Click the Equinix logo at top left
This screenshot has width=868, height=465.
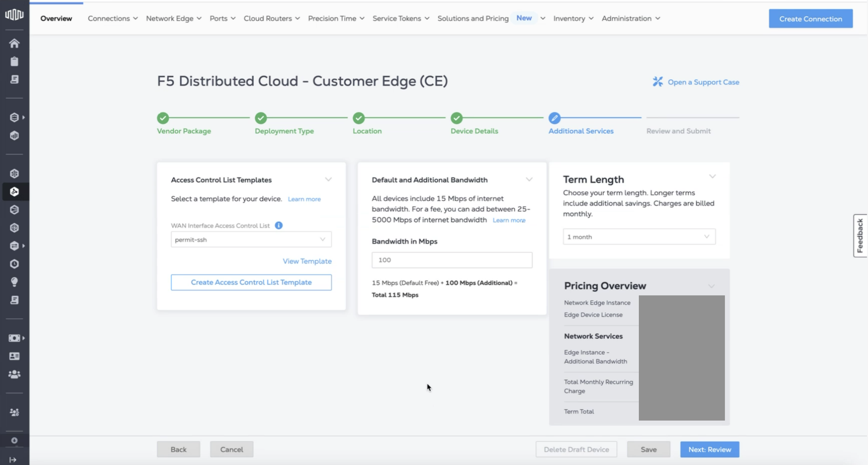click(14, 15)
